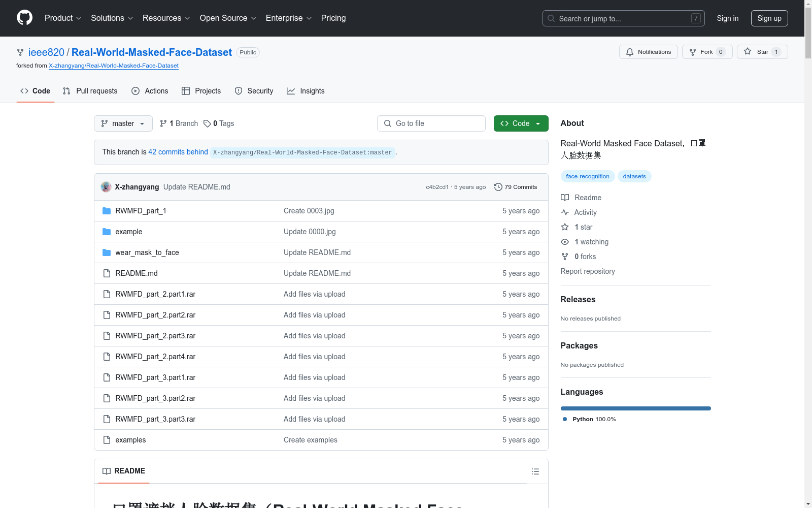Open the RWMFD_part_2.part1.rar file

[x=155, y=294]
